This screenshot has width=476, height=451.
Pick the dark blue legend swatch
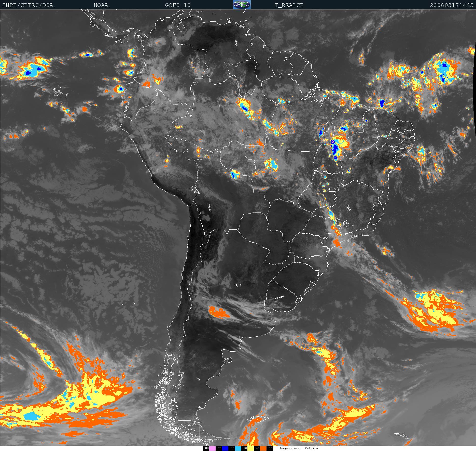coord(225,448)
